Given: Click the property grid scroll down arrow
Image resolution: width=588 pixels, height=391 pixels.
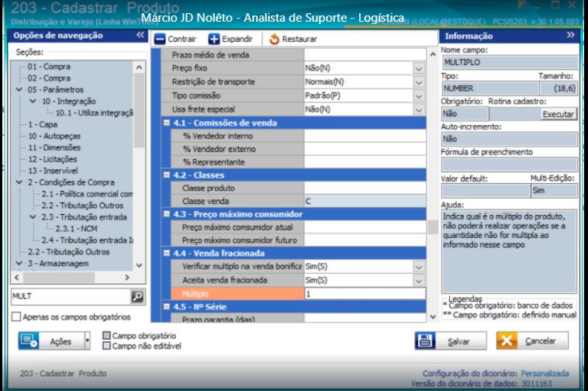Looking at the screenshot, I should coord(433,317).
